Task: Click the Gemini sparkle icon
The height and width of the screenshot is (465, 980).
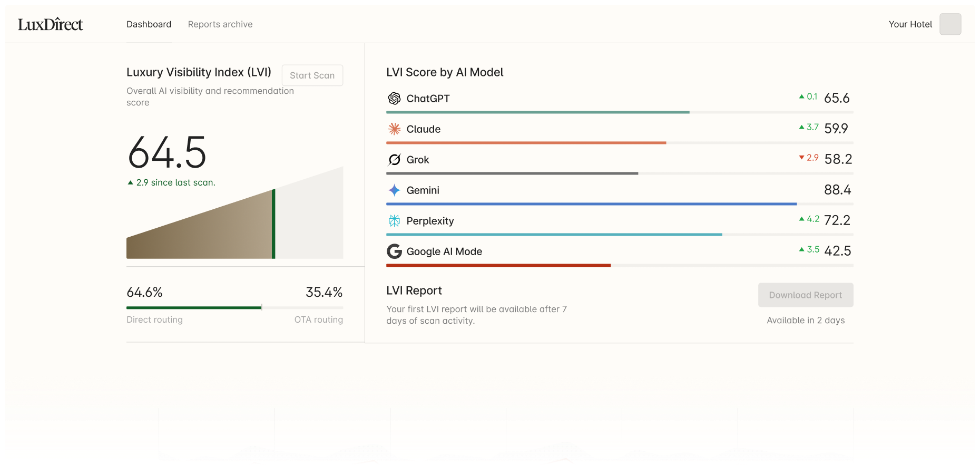Action: pyautogui.click(x=394, y=190)
